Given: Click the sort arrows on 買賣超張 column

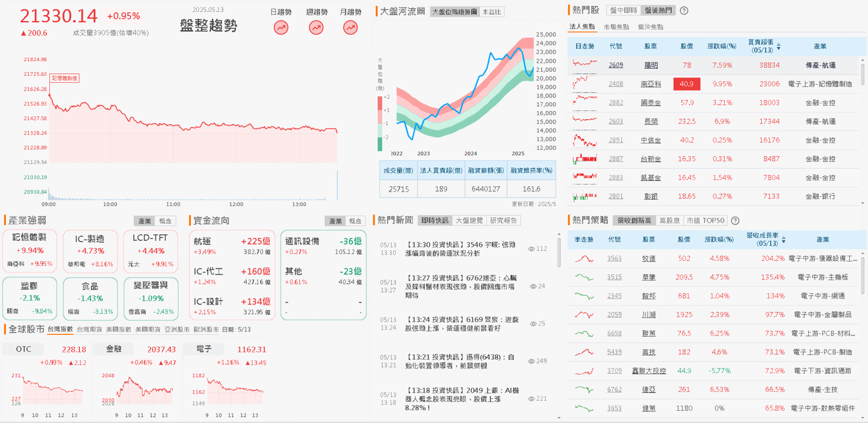Looking at the screenshot, I should point(779,46).
